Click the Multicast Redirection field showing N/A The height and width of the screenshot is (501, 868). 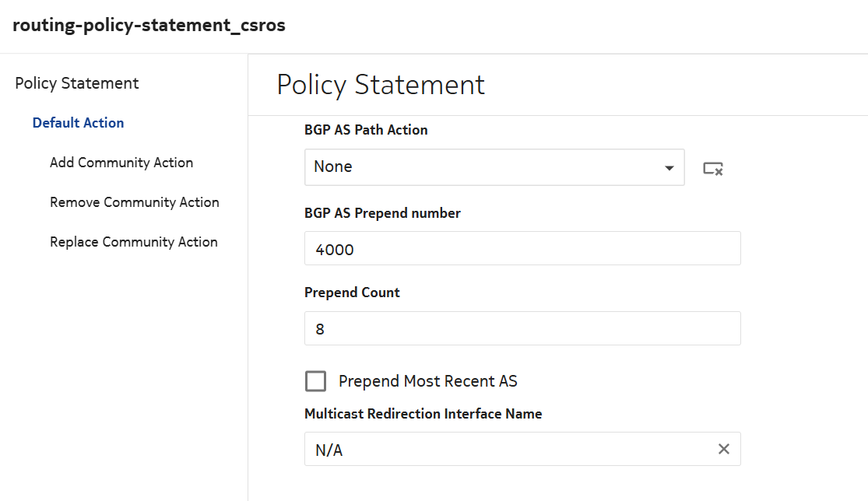[x=506, y=449]
